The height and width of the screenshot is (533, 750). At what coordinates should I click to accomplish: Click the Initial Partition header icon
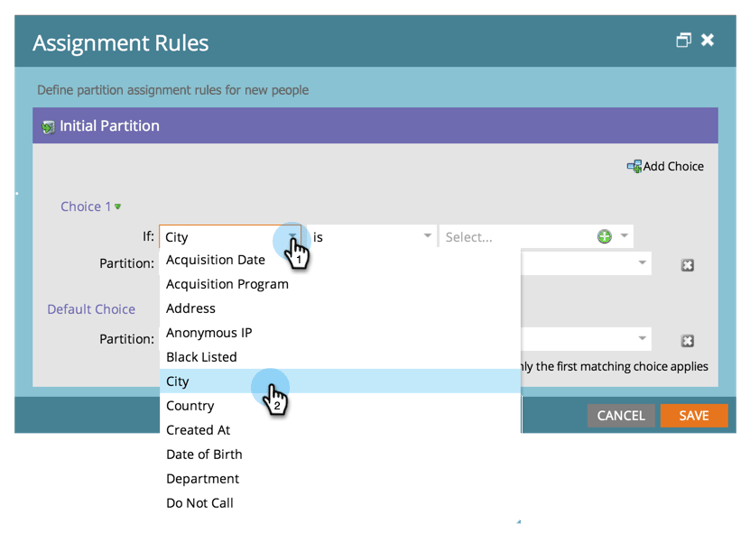coord(48,127)
